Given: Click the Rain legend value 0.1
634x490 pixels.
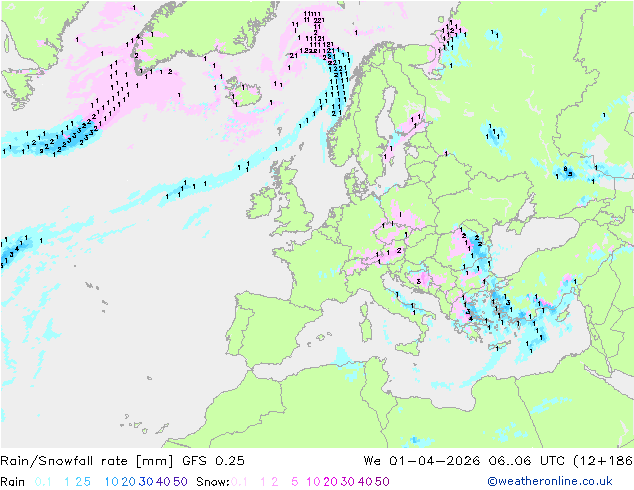Looking at the screenshot, I should pyautogui.click(x=43, y=482).
